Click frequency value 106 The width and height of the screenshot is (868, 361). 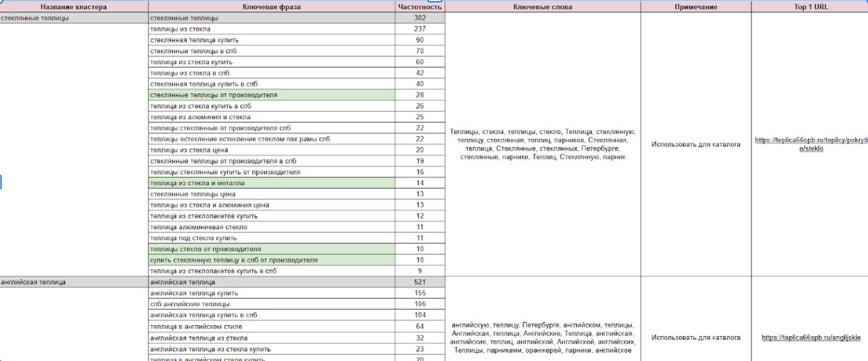420,304
